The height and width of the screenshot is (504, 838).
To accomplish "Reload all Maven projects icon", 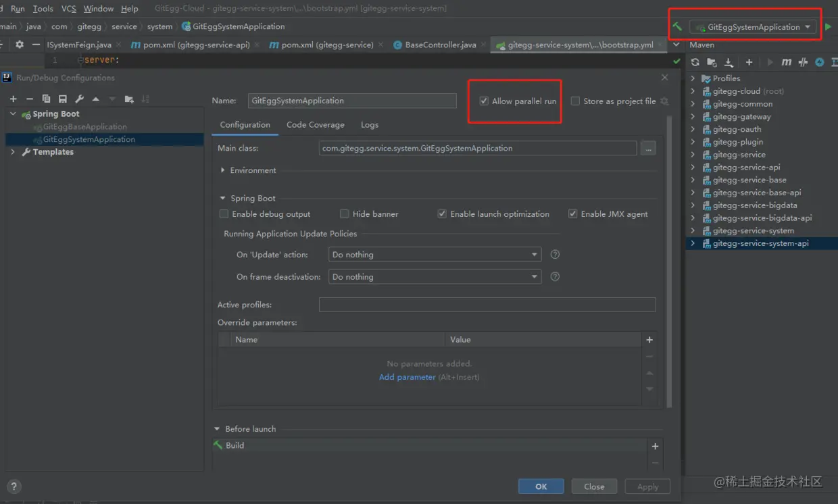I will coord(695,62).
